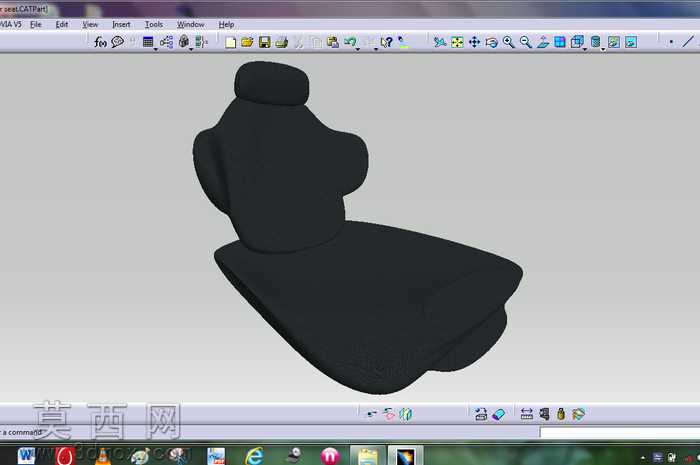Click the Undo arrow icon
This screenshot has width=700, height=465.
350,42
